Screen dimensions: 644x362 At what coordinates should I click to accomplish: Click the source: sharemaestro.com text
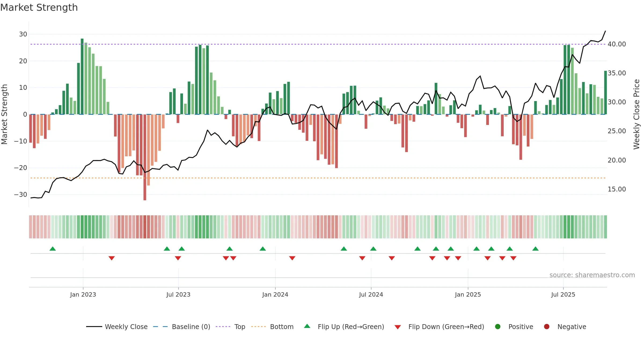coord(592,275)
